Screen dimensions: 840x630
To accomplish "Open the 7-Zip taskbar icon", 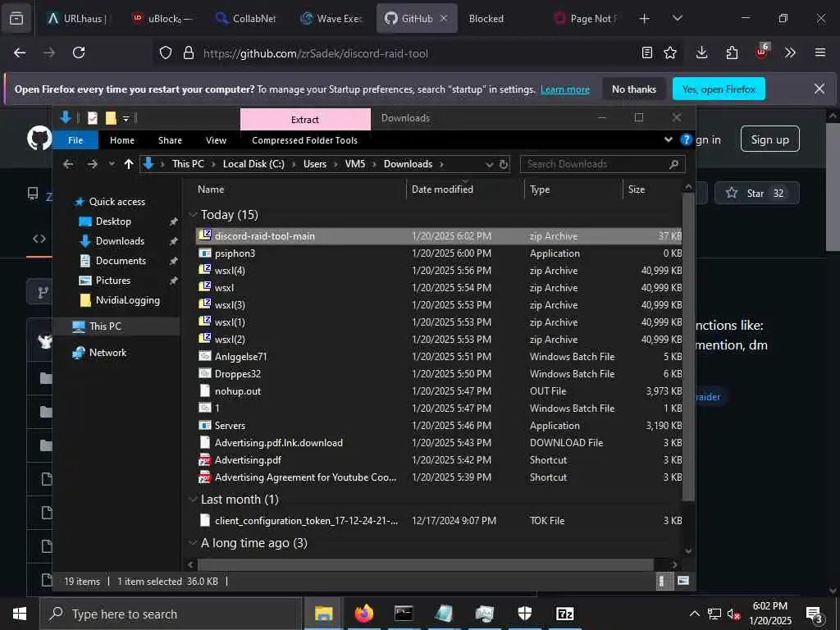I will [564, 614].
